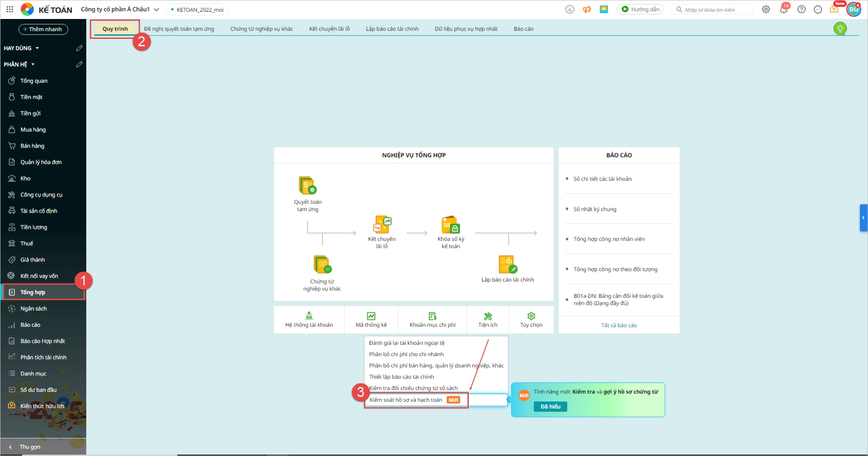This screenshot has height=456, width=868.
Task: Select Phân bổ chi phí bán hàng menu item
Action: pos(436,366)
